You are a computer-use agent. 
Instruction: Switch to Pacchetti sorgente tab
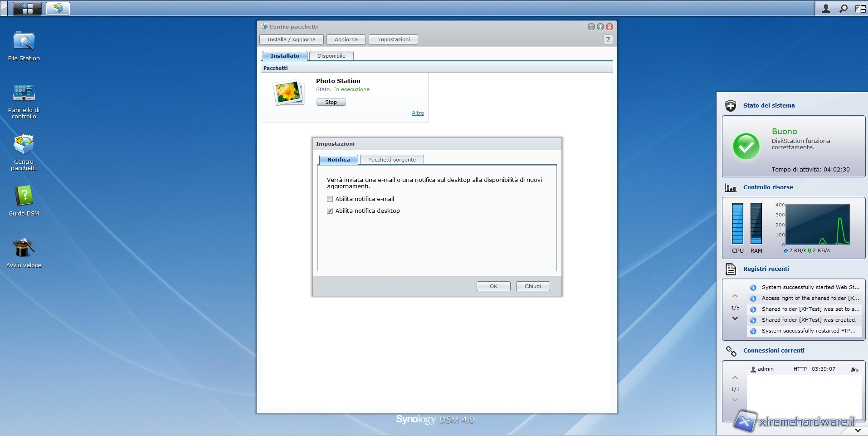click(391, 160)
